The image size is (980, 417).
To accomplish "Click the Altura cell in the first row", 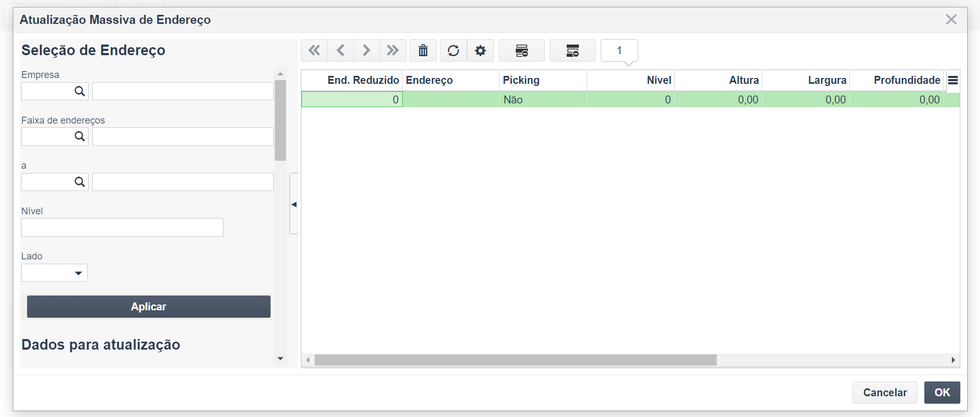I will click(x=718, y=99).
